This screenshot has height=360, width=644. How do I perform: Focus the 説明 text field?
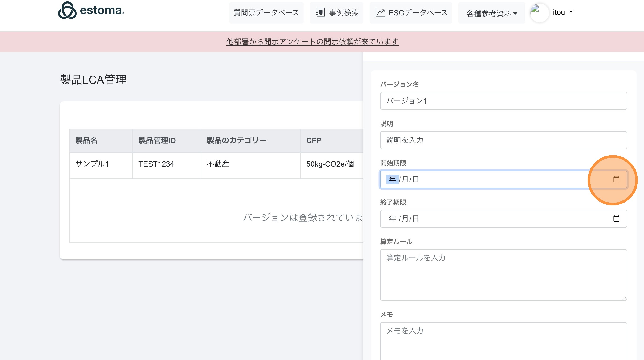click(x=503, y=140)
